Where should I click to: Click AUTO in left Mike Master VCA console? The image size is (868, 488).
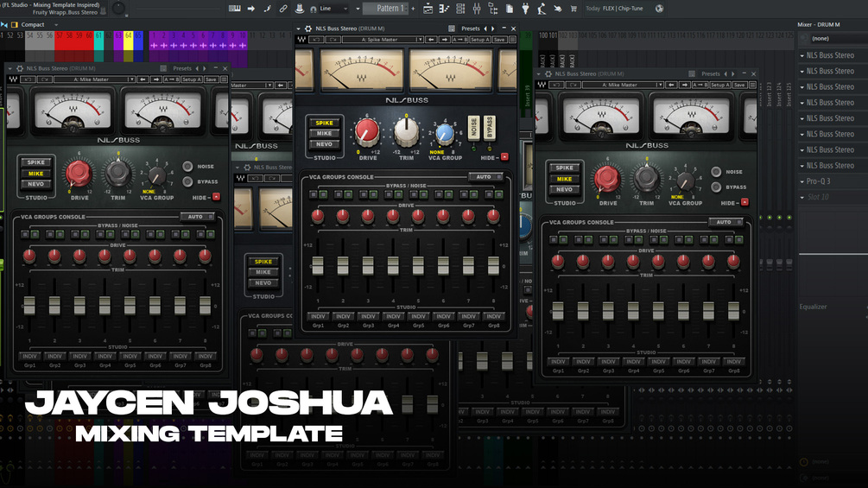197,217
